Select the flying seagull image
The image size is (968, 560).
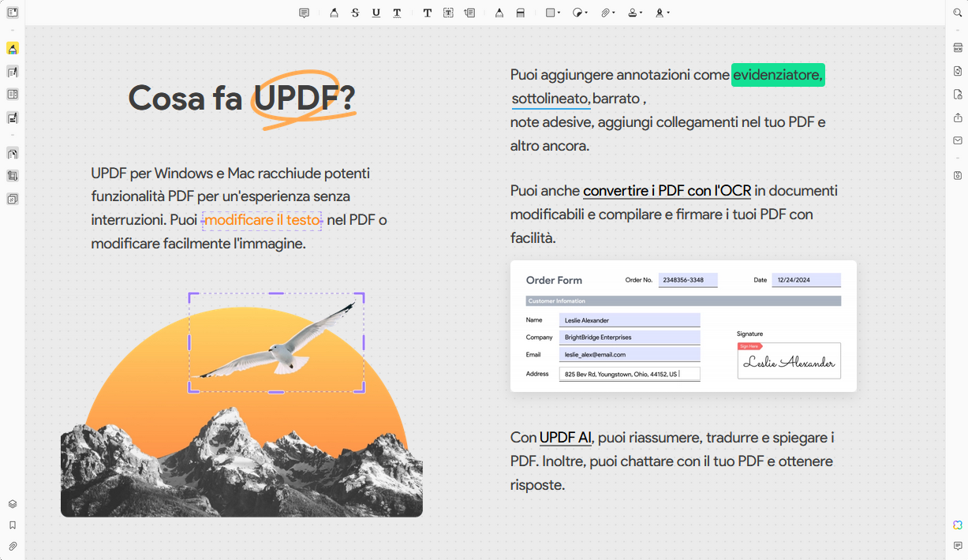[x=276, y=342]
